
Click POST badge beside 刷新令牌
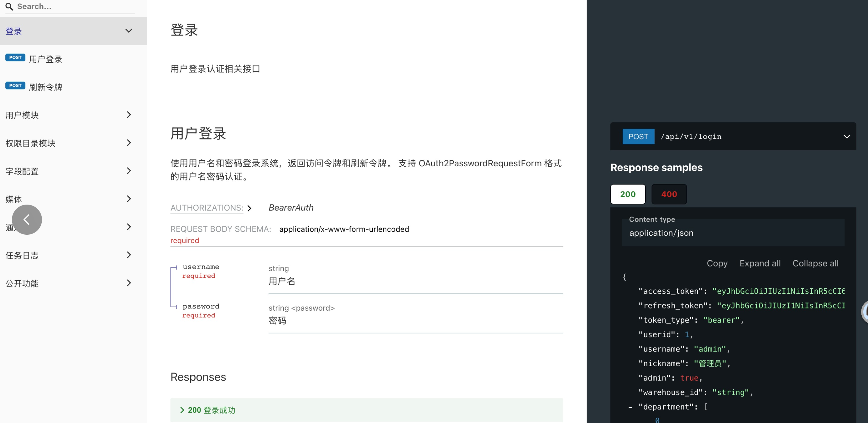pyautogui.click(x=15, y=85)
